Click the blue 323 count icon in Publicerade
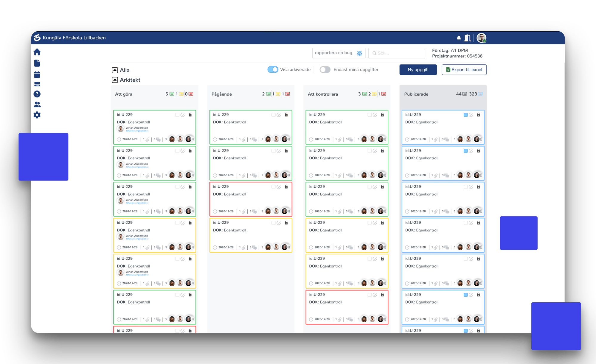596x364 pixels. pos(480,94)
